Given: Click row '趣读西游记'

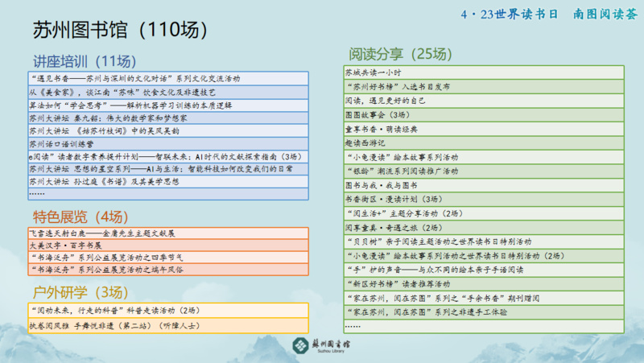Looking at the screenshot, I should coord(484,143).
